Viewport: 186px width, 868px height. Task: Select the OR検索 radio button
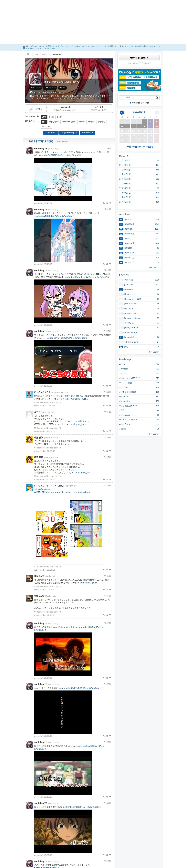pos(141,103)
